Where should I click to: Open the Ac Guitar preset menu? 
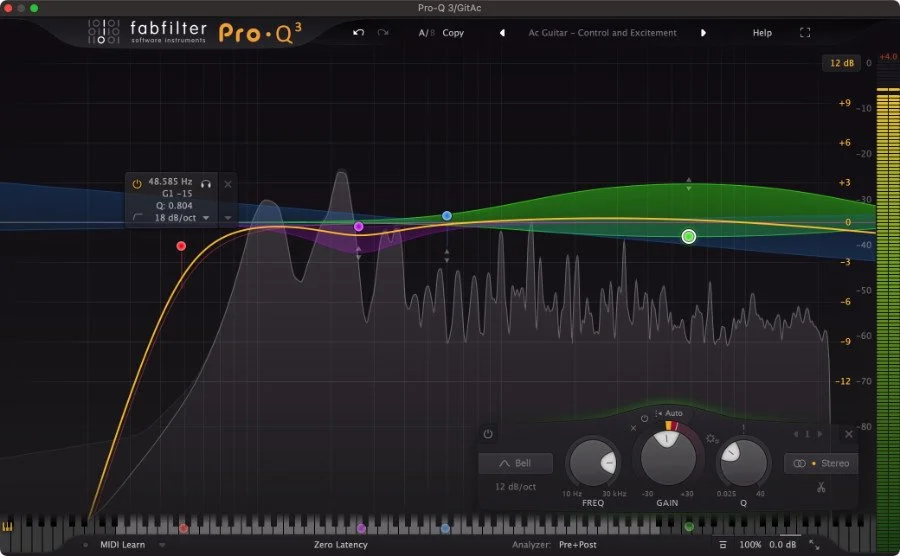(602, 33)
